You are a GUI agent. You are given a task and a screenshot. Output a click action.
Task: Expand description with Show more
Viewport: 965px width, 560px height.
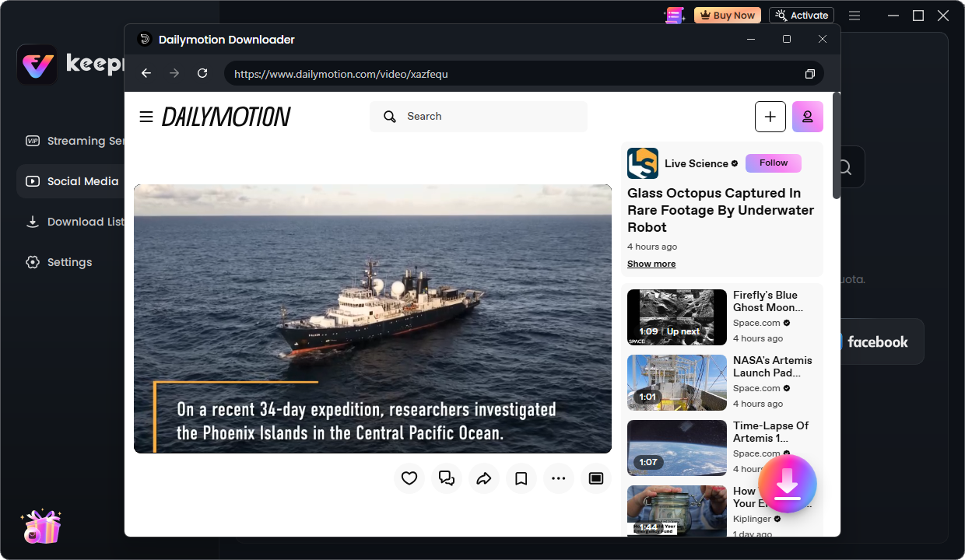pyautogui.click(x=651, y=264)
